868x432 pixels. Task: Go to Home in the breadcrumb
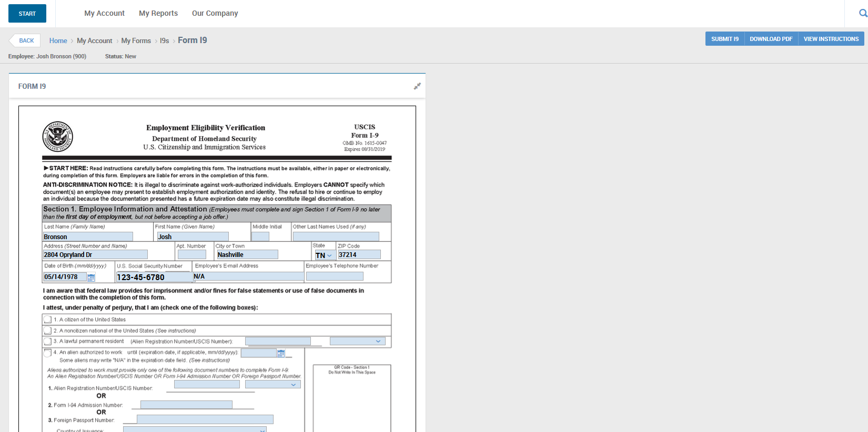pyautogui.click(x=58, y=40)
